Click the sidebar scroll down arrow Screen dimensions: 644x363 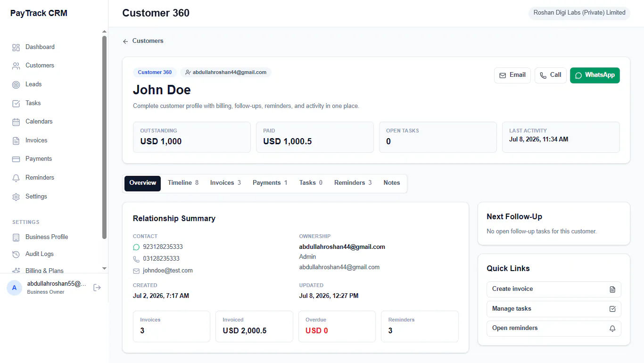104,269
